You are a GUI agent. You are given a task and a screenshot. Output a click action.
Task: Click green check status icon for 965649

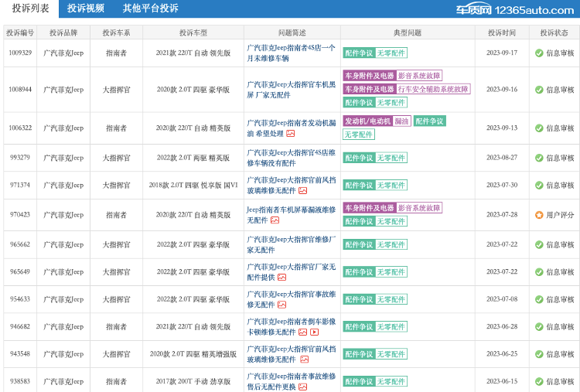coord(539,272)
